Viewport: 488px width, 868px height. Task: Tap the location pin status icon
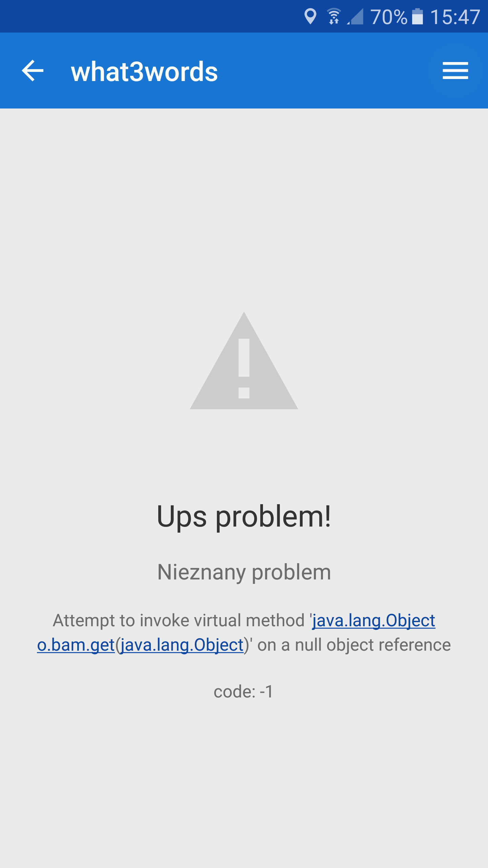tap(310, 16)
